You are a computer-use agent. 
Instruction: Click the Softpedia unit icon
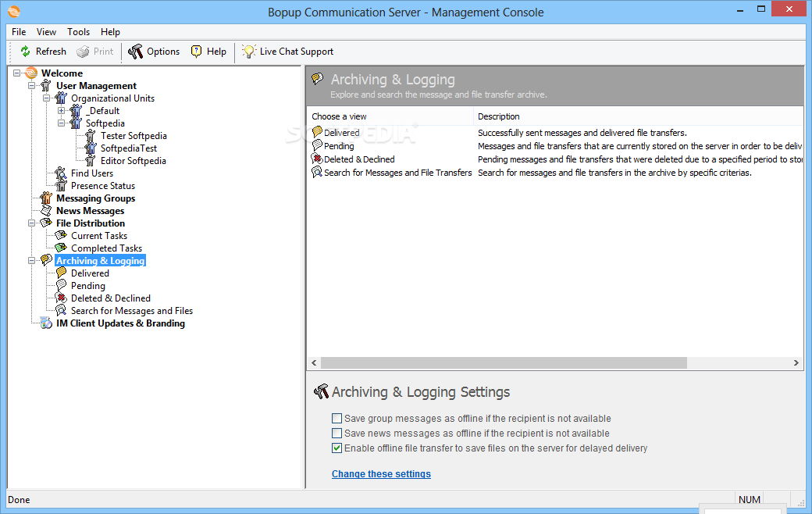[x=77, y=123]
